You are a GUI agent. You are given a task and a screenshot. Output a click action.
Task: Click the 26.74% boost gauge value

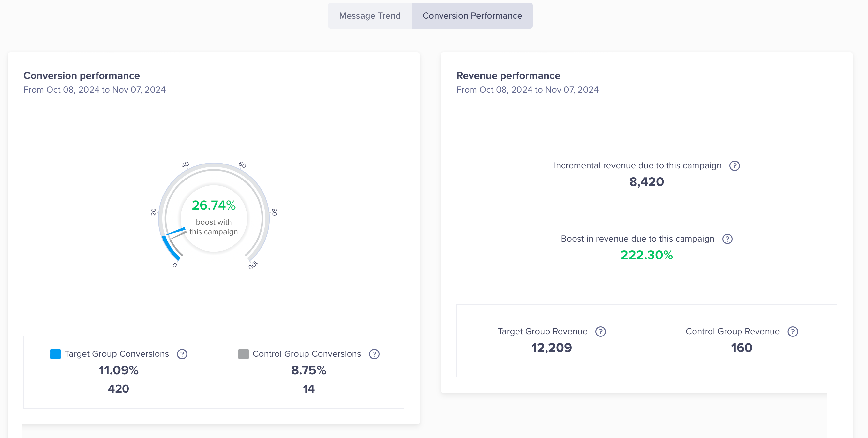(214, 205)
